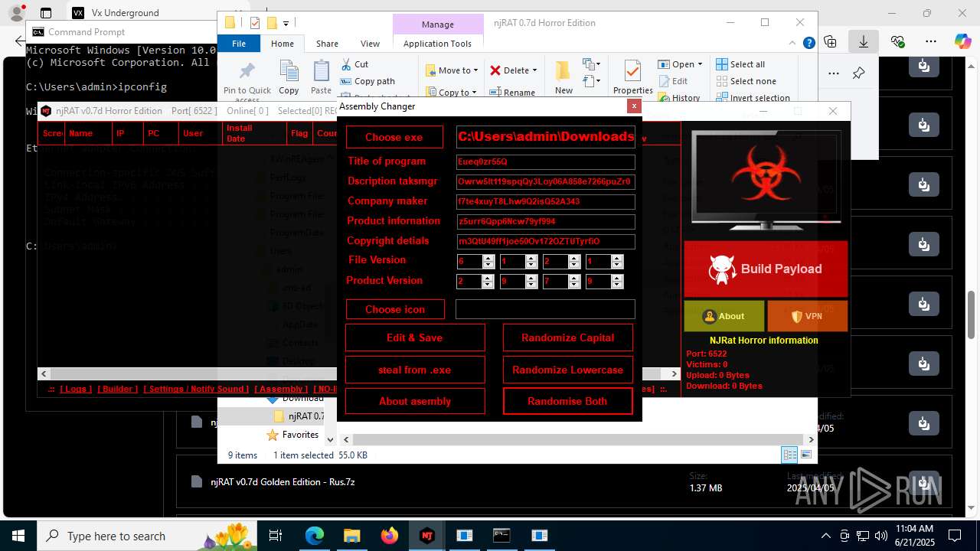This screenshot has height=551, width=980.
Task: Open the About button in njRAT panel
Action: pyautogui.click(x=724, y=316)
